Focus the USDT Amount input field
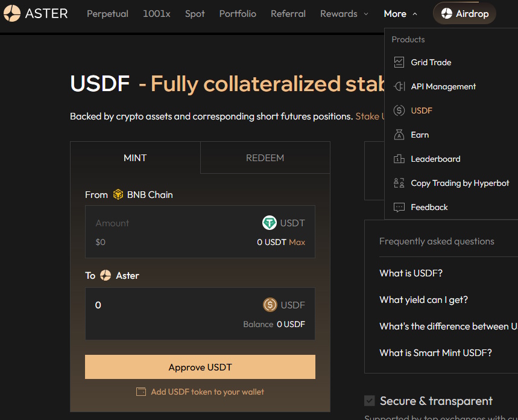Screen dimensions: 518x420 pos(169,223)
